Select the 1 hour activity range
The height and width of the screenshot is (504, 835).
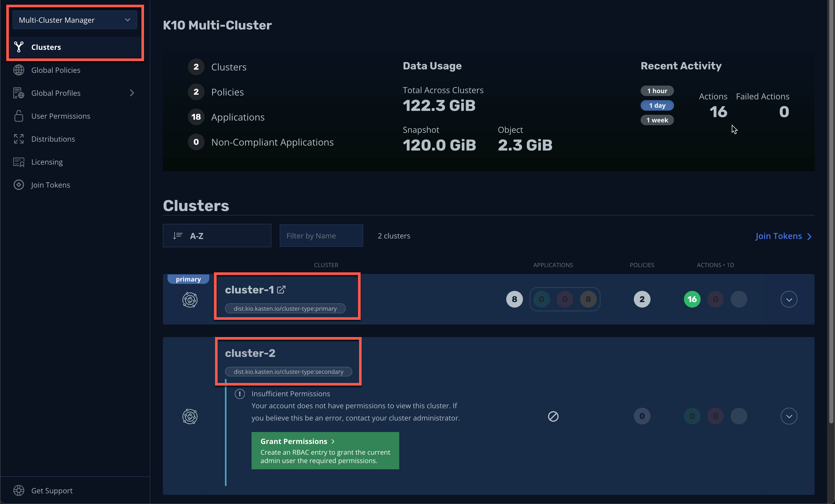coord(657,91)
